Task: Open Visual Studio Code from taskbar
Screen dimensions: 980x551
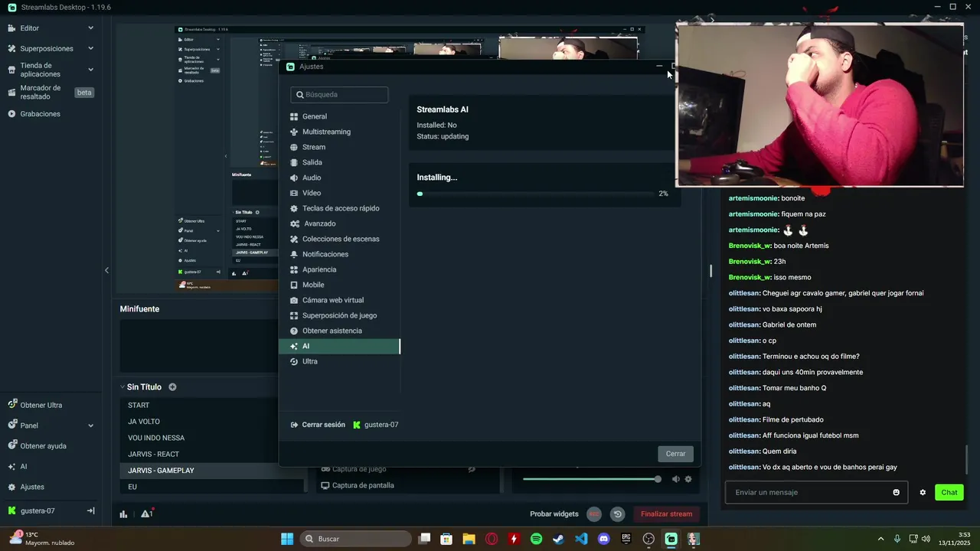Action: click(581, 539)
